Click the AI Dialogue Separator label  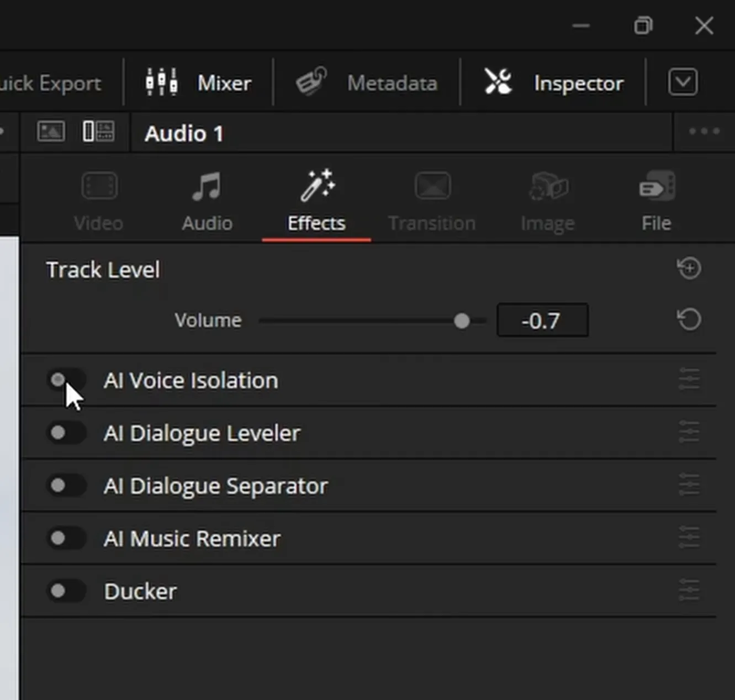point(215,487)
